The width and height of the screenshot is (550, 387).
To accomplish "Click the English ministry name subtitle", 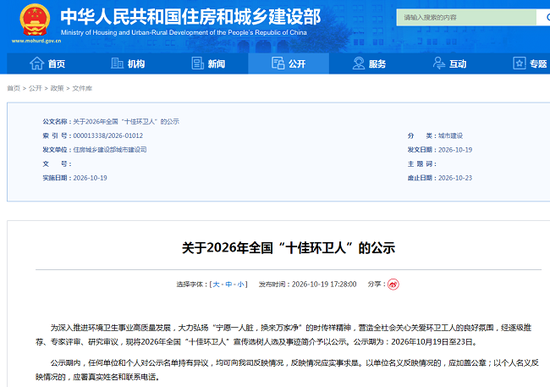I will coord(184,33).
